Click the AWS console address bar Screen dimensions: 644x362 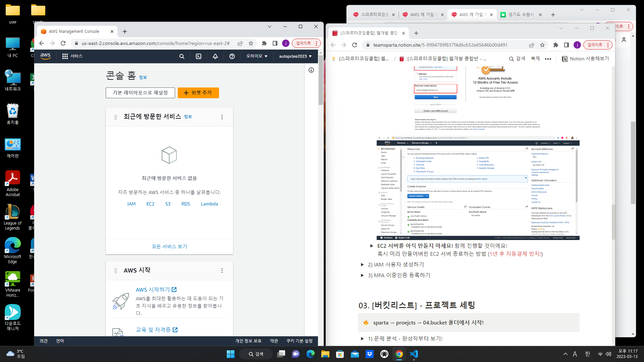pos(156,43)
